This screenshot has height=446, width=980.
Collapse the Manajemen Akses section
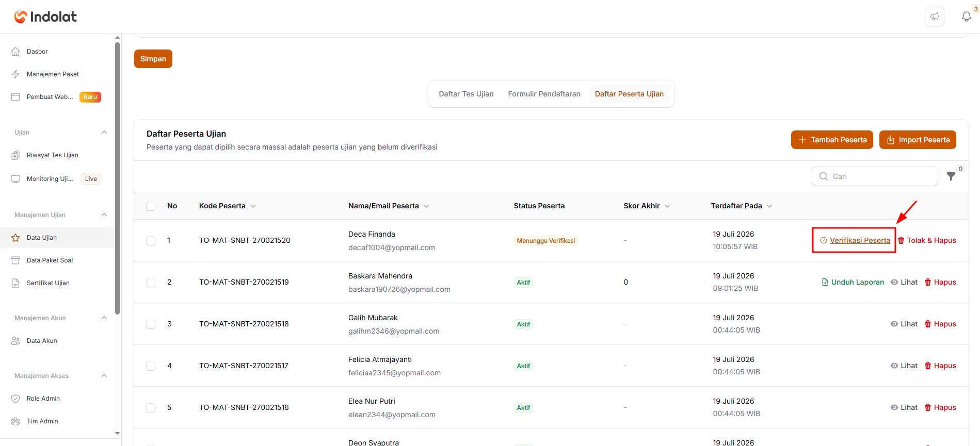(104, 376)
